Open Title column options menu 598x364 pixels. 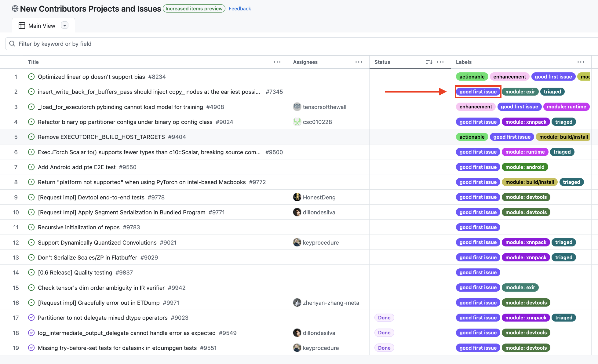(277, 62)
